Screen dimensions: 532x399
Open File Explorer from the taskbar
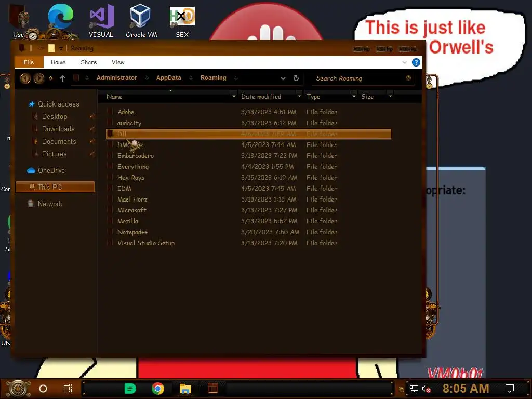click(185, 389)
